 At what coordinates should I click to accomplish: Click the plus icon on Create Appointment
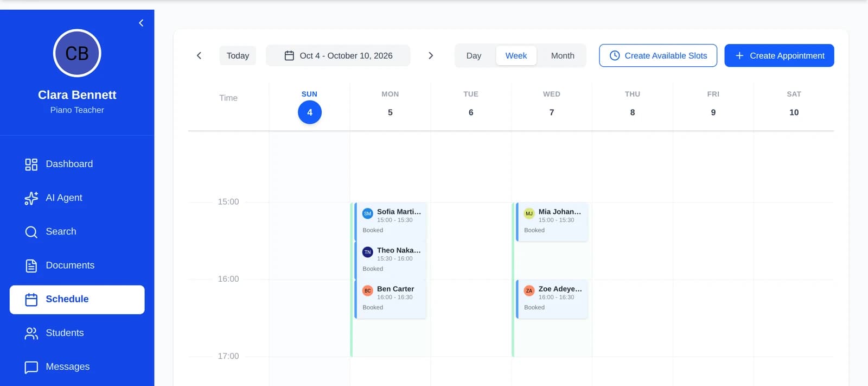tap(739, 55)
